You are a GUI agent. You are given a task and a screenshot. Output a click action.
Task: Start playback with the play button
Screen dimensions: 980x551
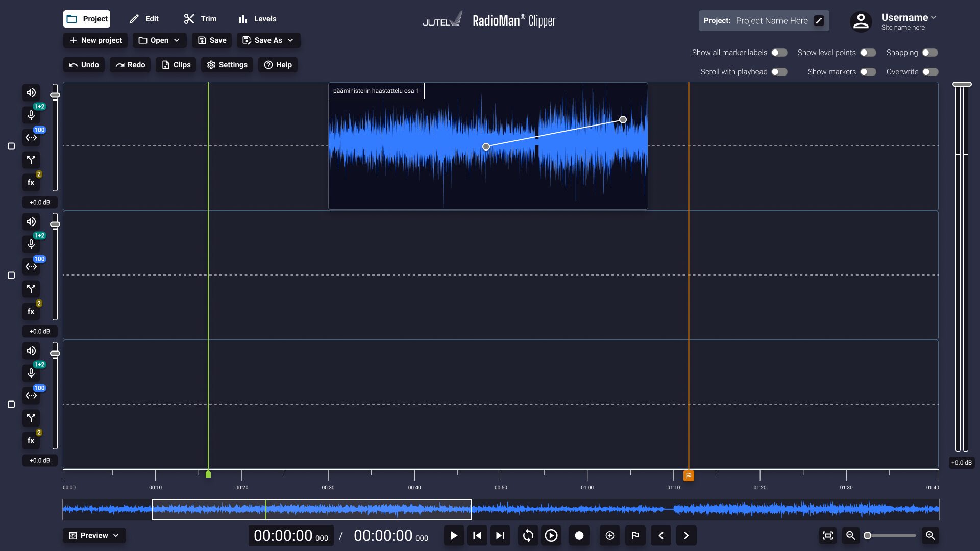click(454, 535)
